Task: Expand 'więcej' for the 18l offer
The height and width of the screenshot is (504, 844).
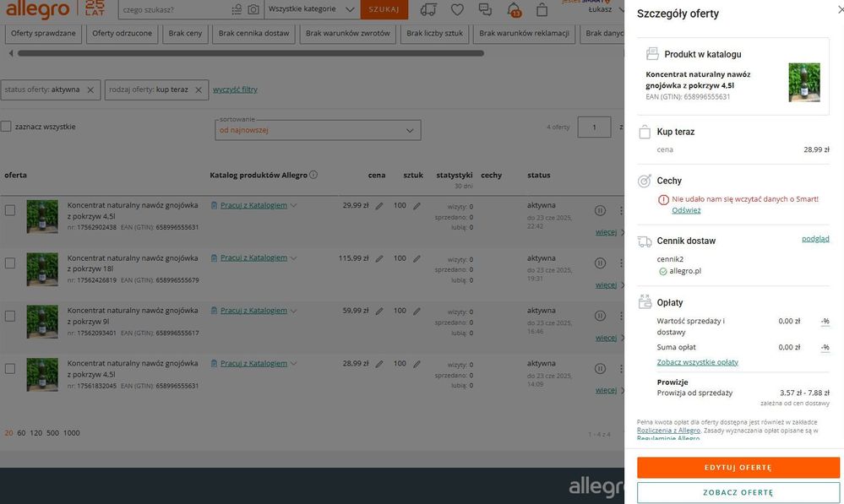Action: click(606, 285)
